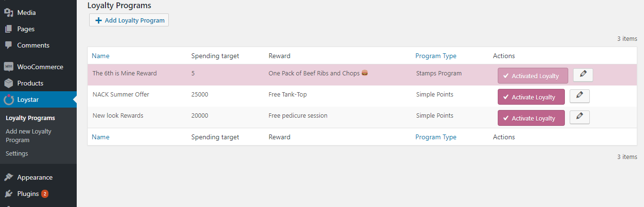Sort by Program Type column header
This screenshot has width=644, height=207.
435,56
